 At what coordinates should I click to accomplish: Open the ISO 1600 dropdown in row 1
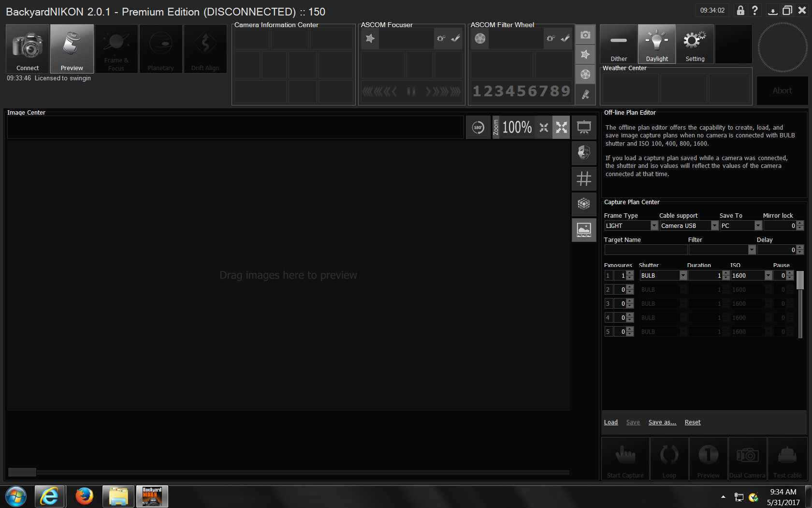(768, 276)
